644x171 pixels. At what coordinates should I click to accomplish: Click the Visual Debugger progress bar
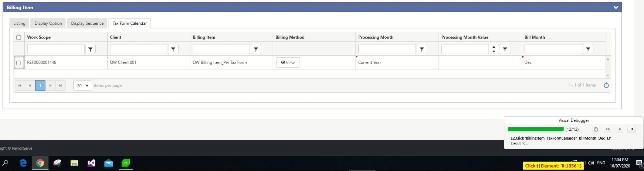535,129
